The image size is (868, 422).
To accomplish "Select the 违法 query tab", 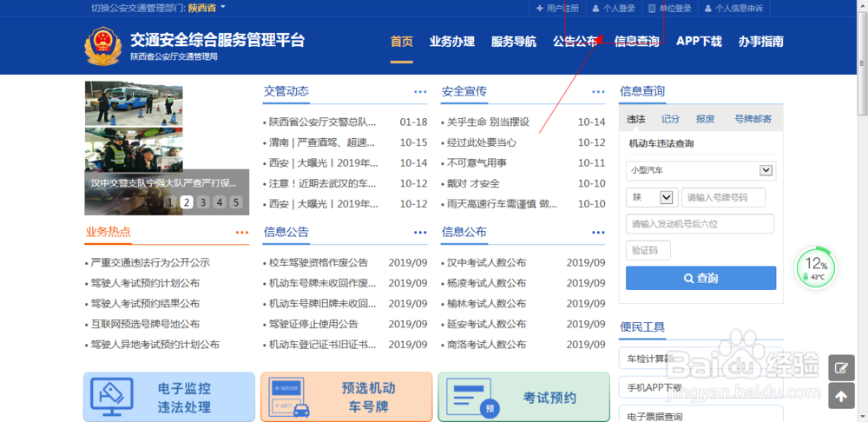I will tap(635, 119).
